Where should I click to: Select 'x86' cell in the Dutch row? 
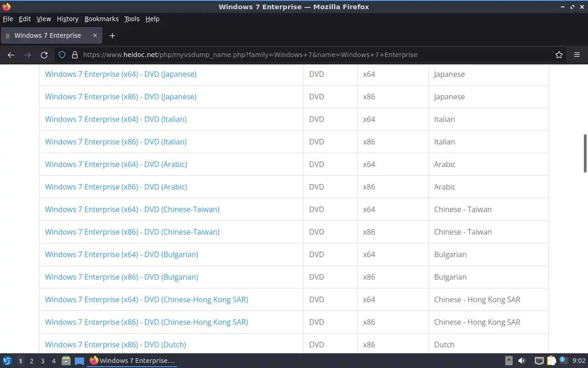(393, 344)
